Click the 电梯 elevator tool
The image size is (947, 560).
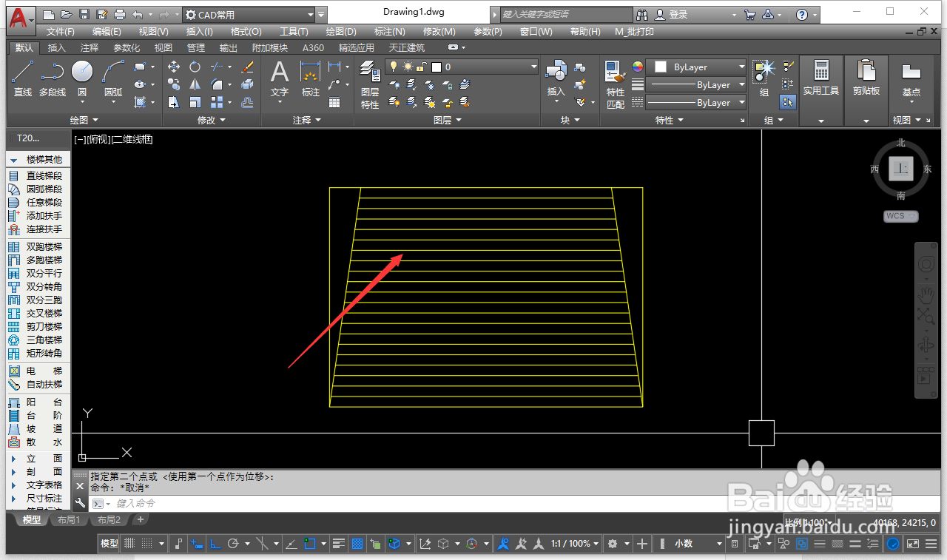(35, 371)
